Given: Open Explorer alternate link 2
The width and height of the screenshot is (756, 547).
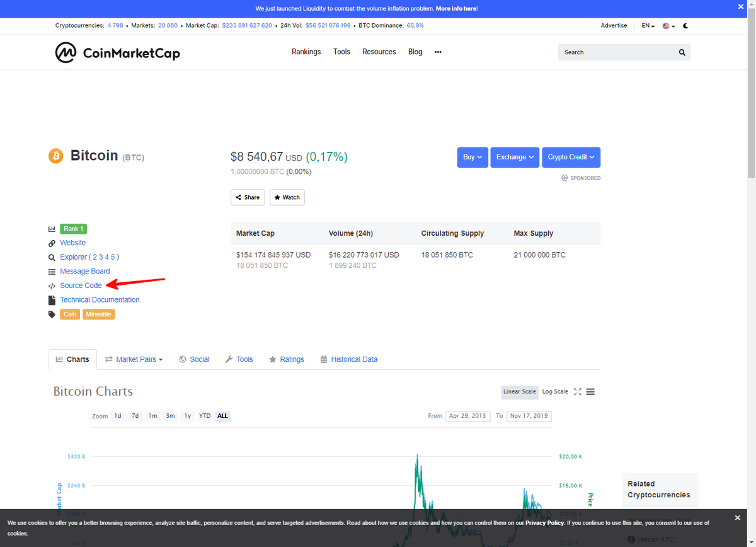Looking at the screenshot, I should click(x=94, y=257).
